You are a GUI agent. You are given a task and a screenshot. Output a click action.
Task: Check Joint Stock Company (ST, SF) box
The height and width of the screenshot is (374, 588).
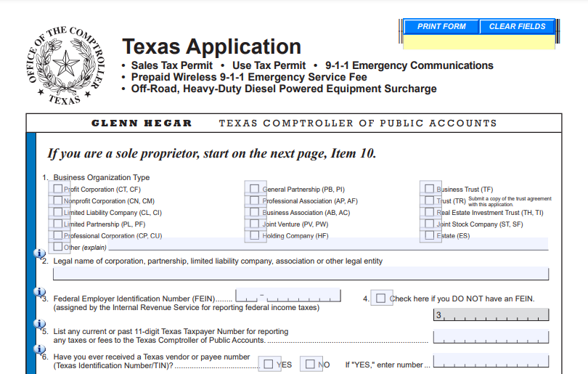coord(429,224)
